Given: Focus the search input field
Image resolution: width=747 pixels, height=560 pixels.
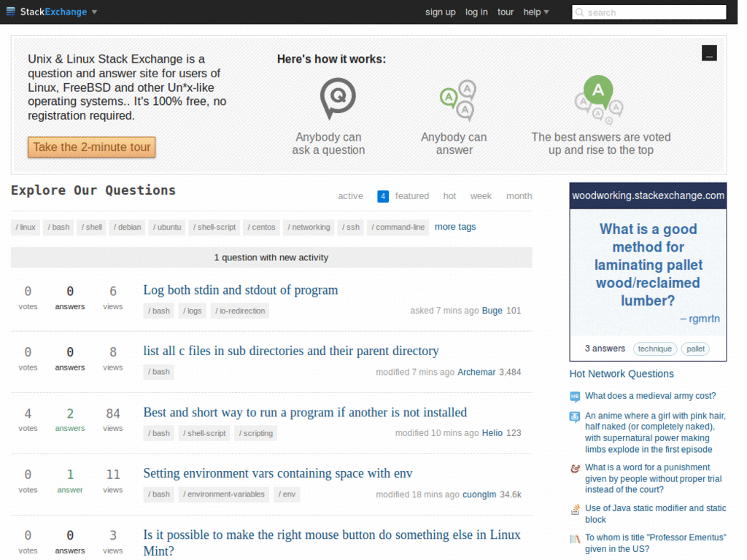Looking at the screenshot, I should pyautogui.click(x=649, y=12).
